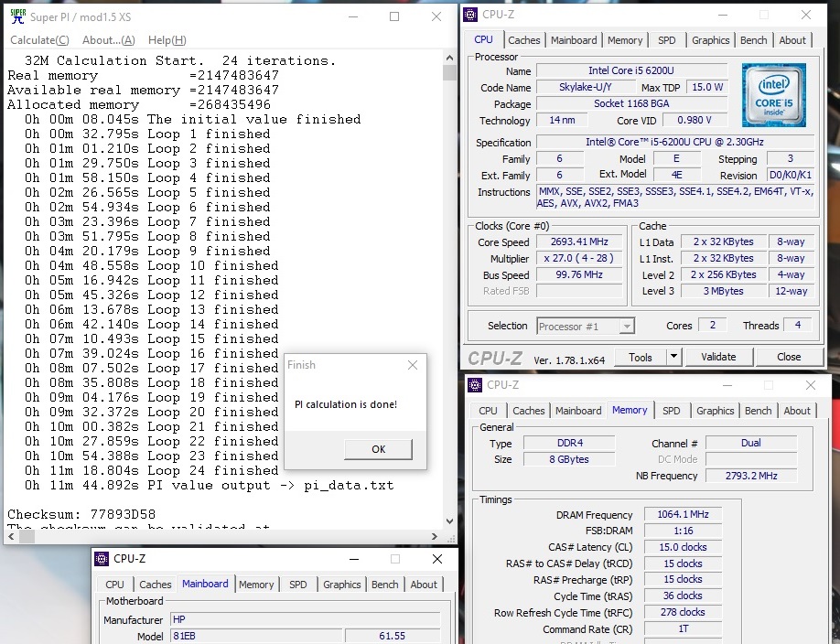Switch to About tab in top CPU-Z window

792,40
